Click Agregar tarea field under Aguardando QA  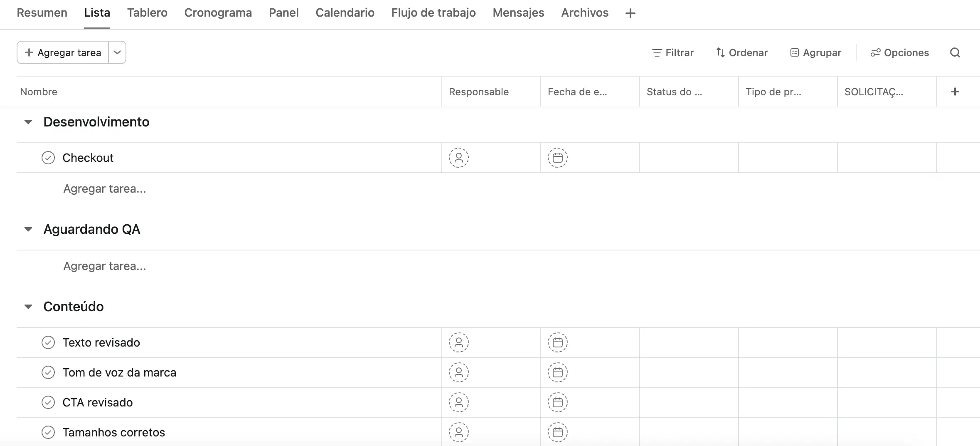click(x=105, y=266)
